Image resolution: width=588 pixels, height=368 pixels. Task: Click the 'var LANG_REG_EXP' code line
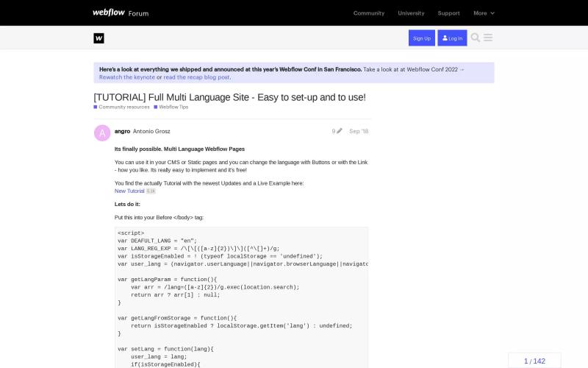(x=198, y=249)
